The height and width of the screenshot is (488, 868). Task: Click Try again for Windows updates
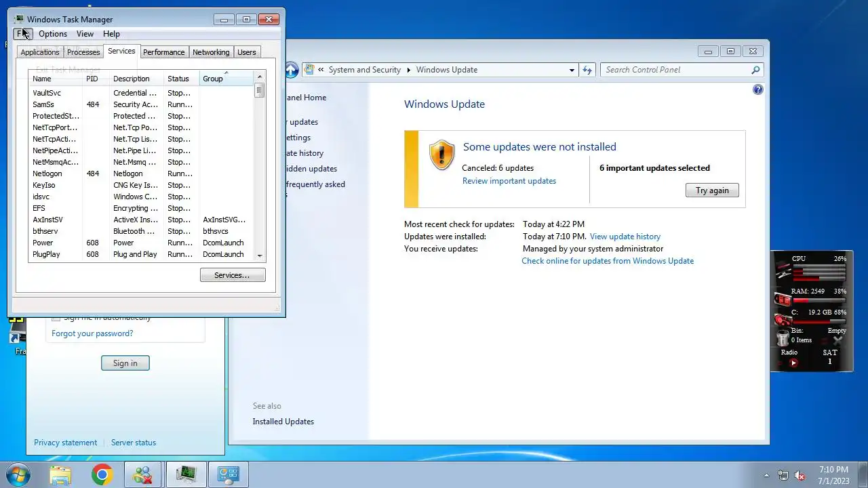pos(712,190)
